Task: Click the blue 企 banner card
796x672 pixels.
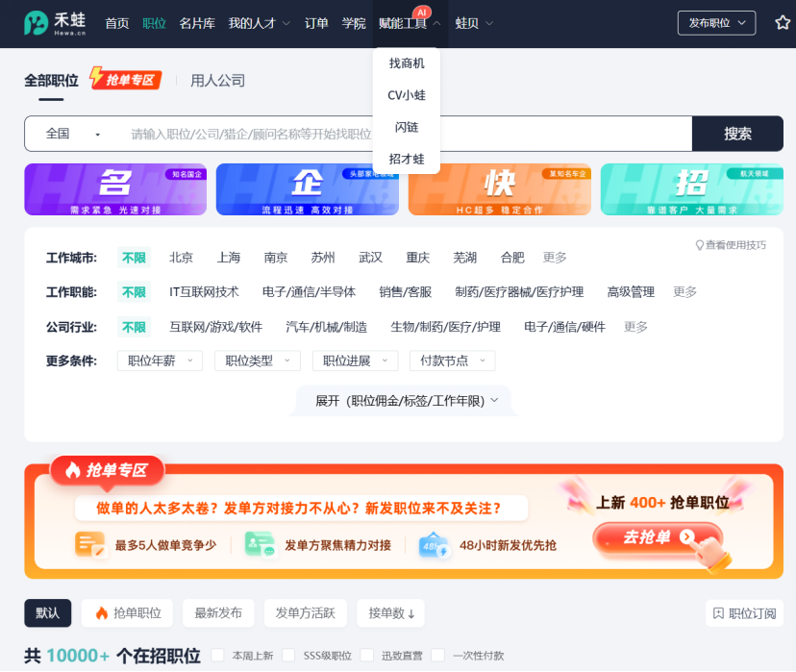Action: [308, 189]
